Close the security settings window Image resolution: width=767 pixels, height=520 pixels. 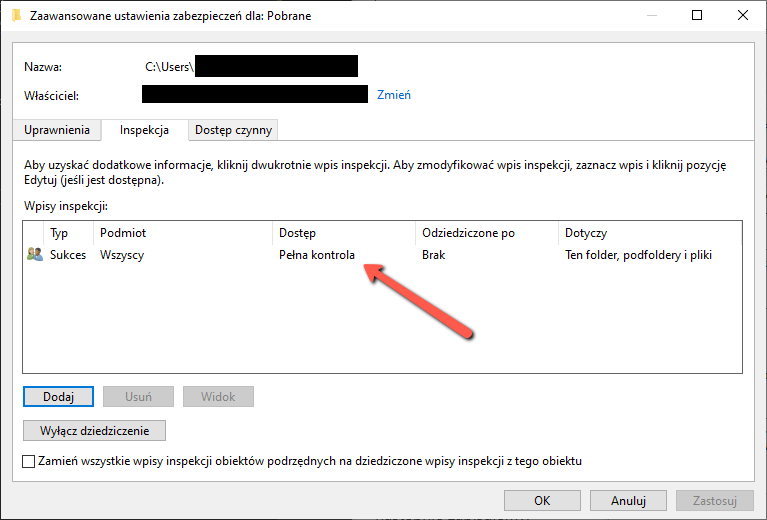tap(743, 15)
